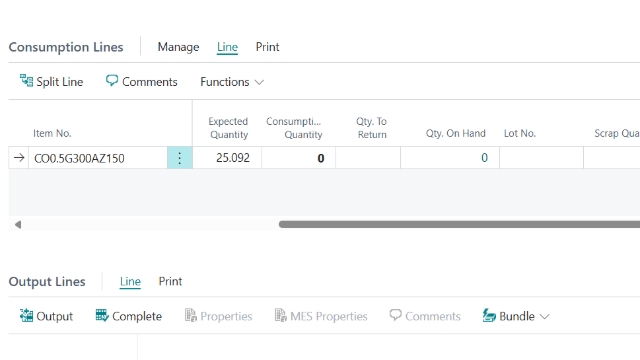Select the row arrow for CO0.5G300AZ150

(x=19, y=158)
